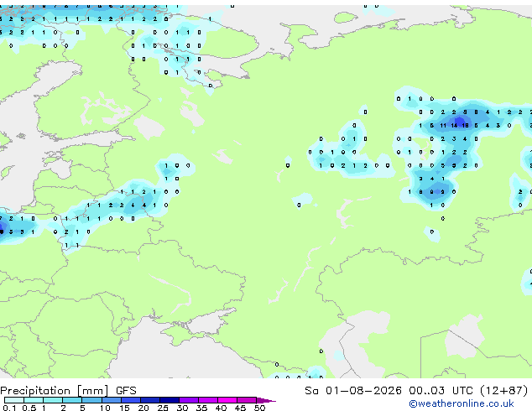
Task: Pick the legend swatch between 5 and 10
Action: (91, 400)
